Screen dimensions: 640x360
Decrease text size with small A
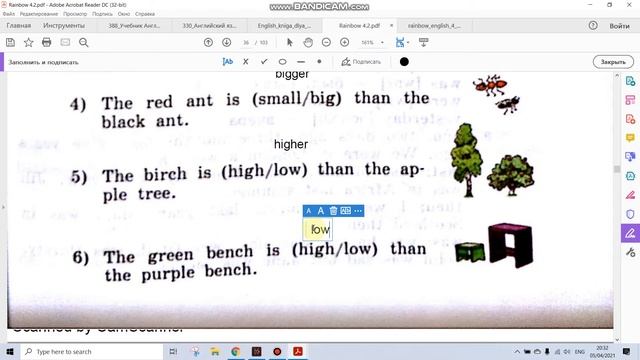309,211
